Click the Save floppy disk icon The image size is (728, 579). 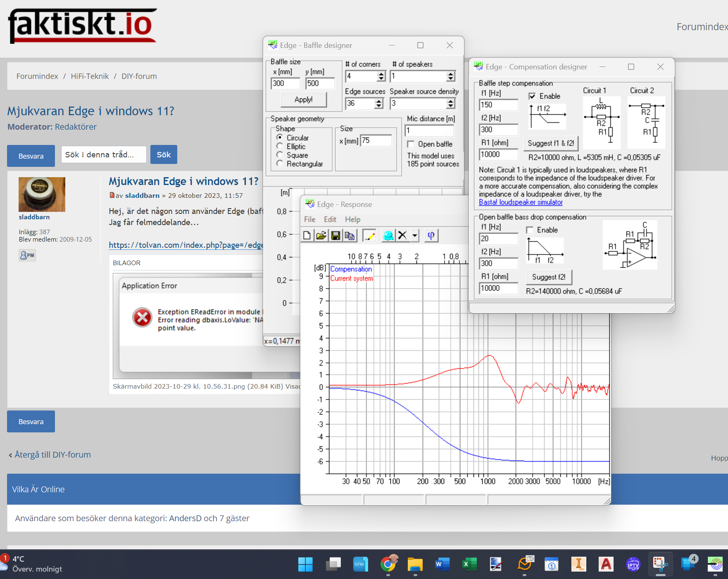click(335, 235)
